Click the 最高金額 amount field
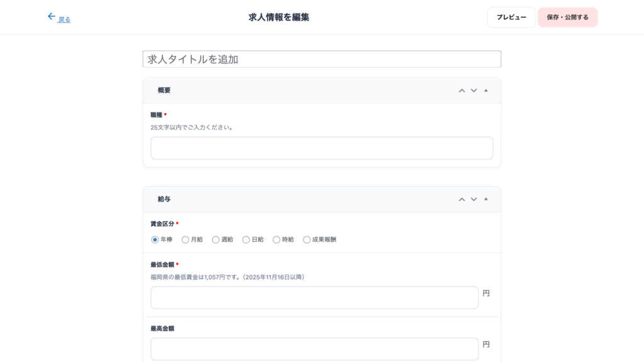Image resolution: width=644 pixels, height=362 pixels. pos(314,349)
